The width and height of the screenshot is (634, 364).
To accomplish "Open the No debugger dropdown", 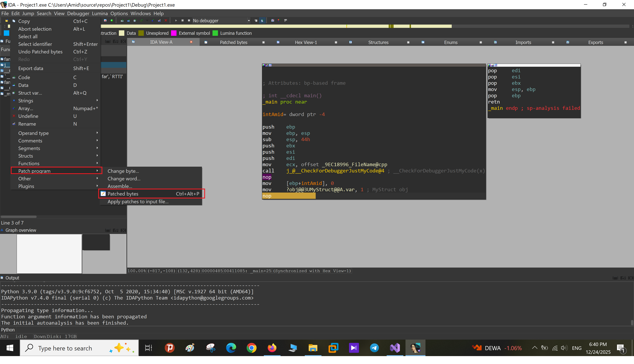I will point(249,20).
